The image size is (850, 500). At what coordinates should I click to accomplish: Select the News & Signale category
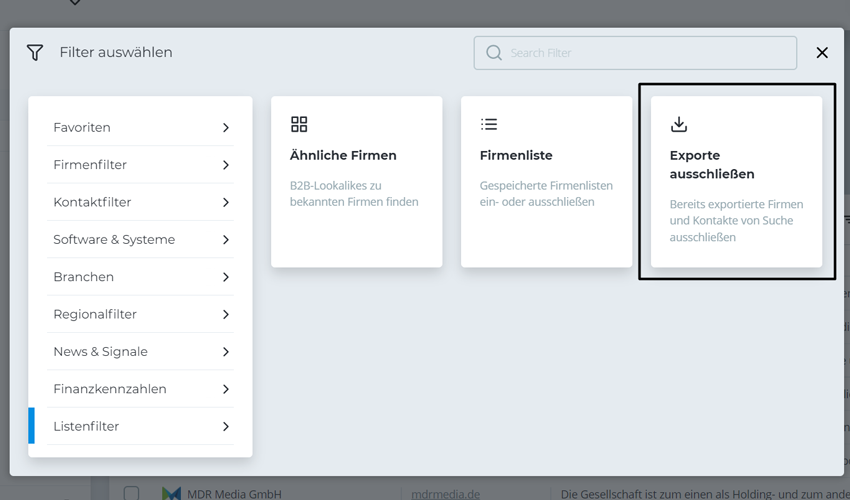pyautogui.click(x=100, y=352)
